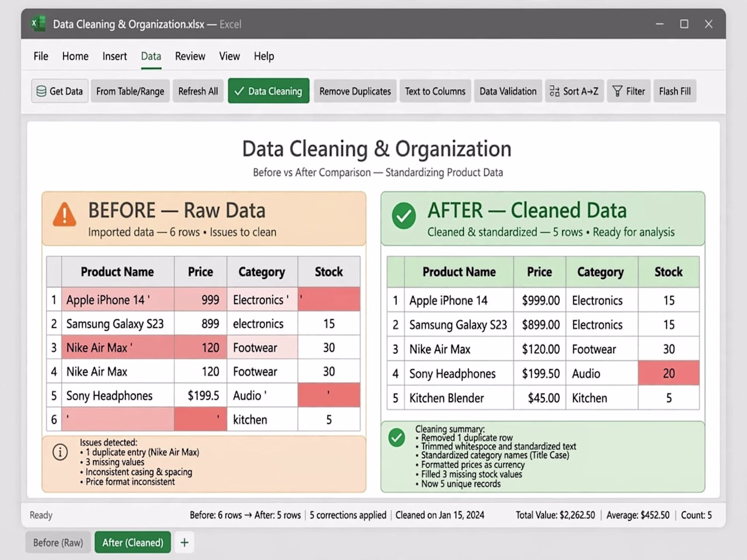Switch to the Review tab
747x560 pixels.
pos(190,56)
